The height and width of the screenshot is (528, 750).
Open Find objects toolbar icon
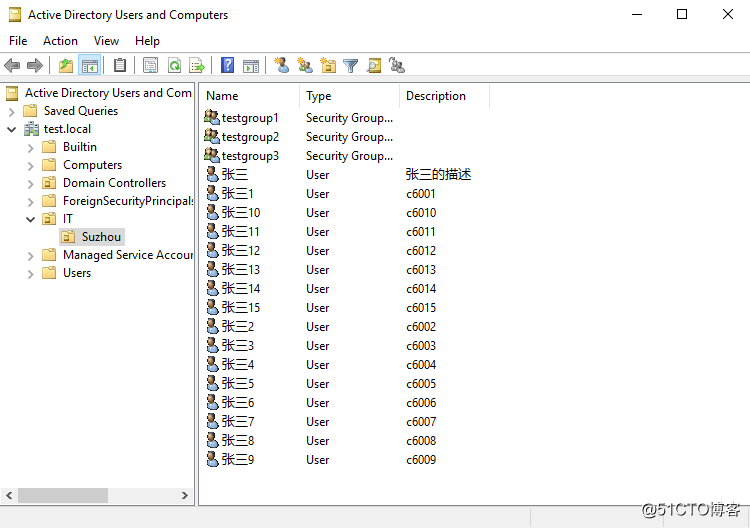[x=374, y=65]
